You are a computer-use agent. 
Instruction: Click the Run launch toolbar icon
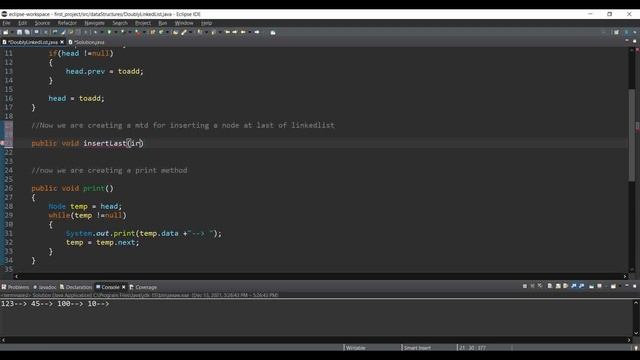[x=122, y=32]
